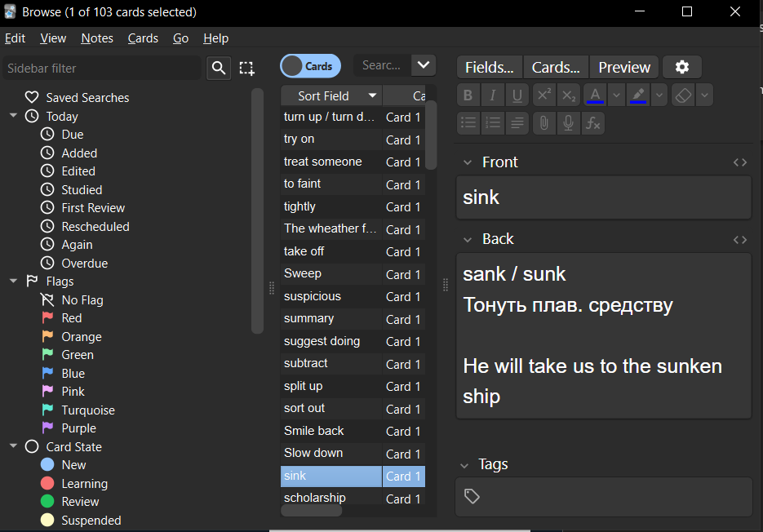Image resolution: width=763 pixels, height=532 pixels.
Task: Open the Go menu
Action: 180,38
